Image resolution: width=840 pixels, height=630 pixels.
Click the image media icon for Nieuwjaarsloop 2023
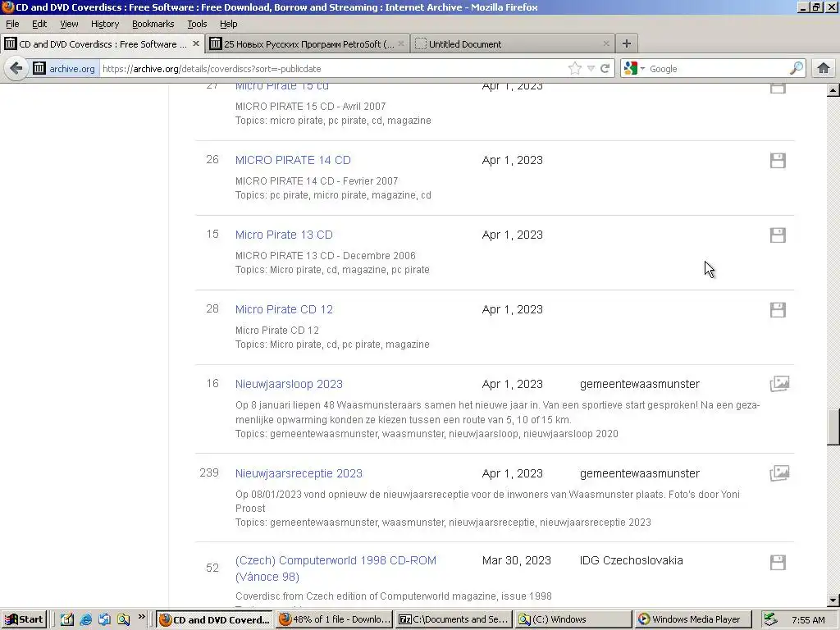click(779, 384)
